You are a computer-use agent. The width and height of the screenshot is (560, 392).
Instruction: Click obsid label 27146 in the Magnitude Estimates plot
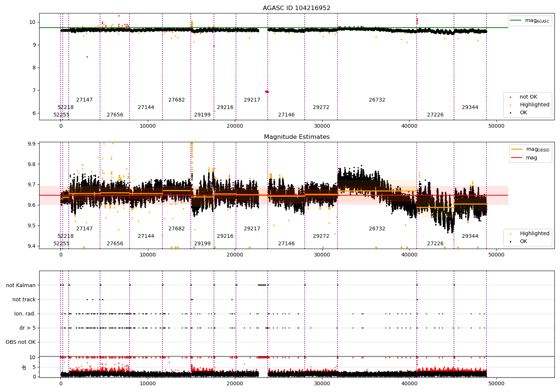(x=286, y=243)
